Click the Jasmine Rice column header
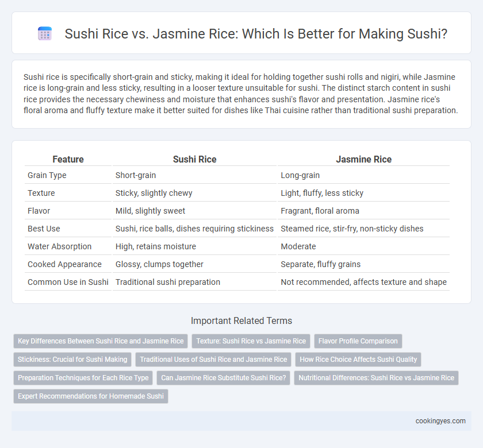483x448 pixels. [363, 160]
